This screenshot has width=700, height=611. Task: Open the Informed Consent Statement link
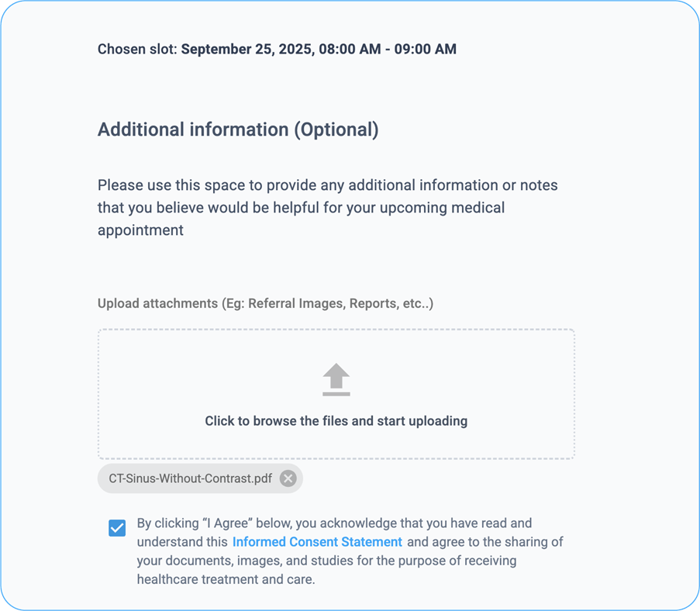pos(317,542)
